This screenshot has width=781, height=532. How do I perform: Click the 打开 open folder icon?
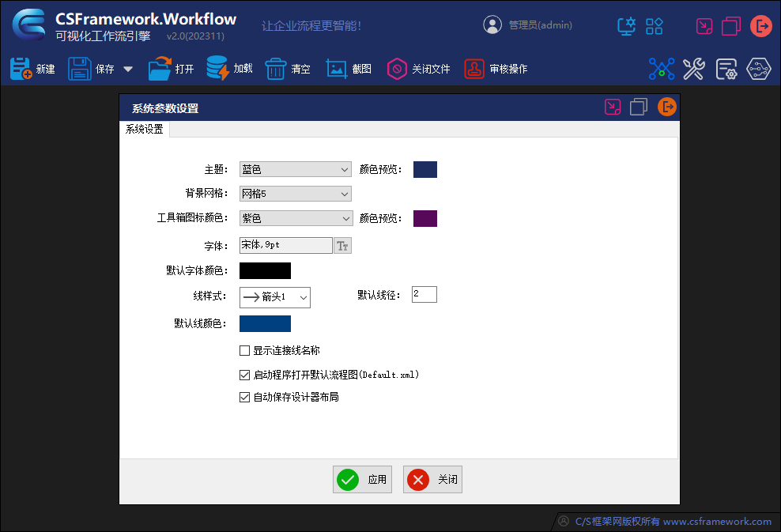pyautogui.click(x=160, y=68)
